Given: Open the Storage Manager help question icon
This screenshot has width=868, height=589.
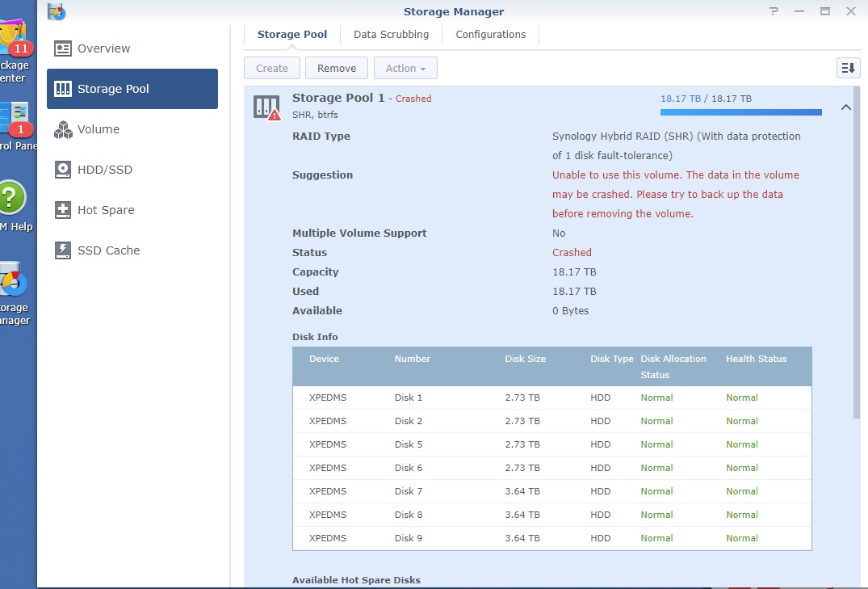Looking at the screenshot, I should pyautogui.click(x=774, y=11).
